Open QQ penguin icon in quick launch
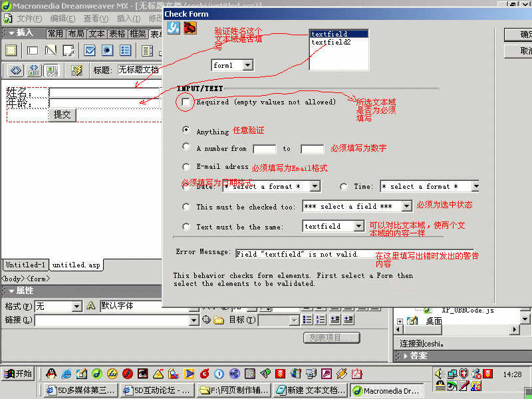This screenshot has height=399, width=532. click(51, 374)
